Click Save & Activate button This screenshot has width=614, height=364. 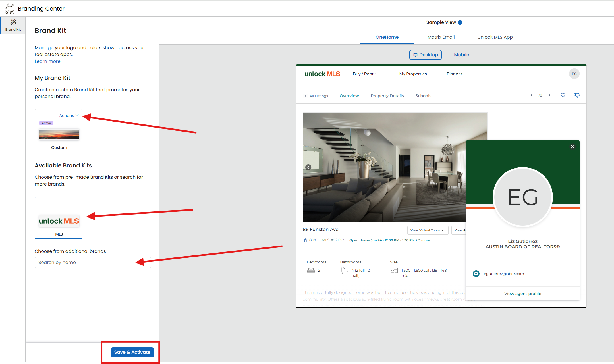pyautogui.click(x=132, y=352)
